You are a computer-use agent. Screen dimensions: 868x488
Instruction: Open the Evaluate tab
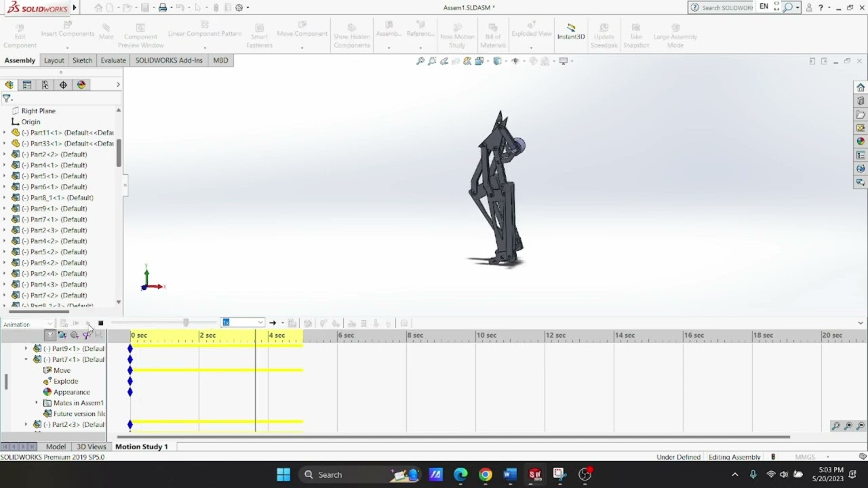[113, 60]
